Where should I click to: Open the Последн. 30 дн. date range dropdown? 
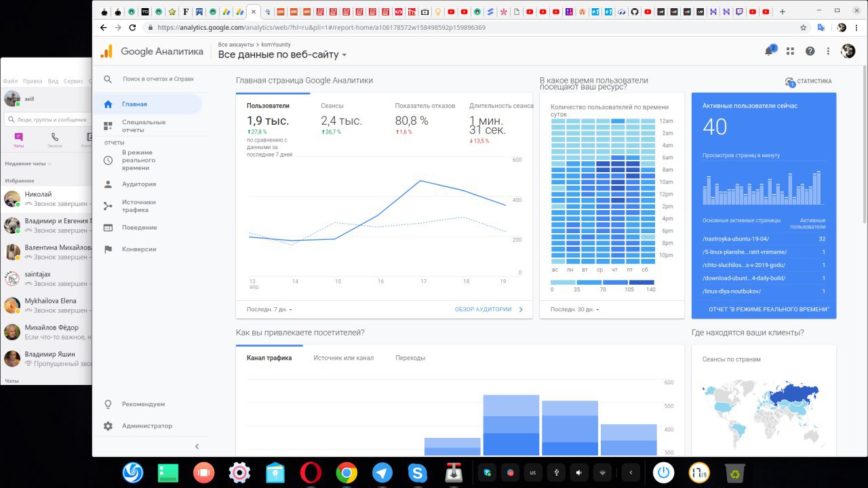point(575,310)
